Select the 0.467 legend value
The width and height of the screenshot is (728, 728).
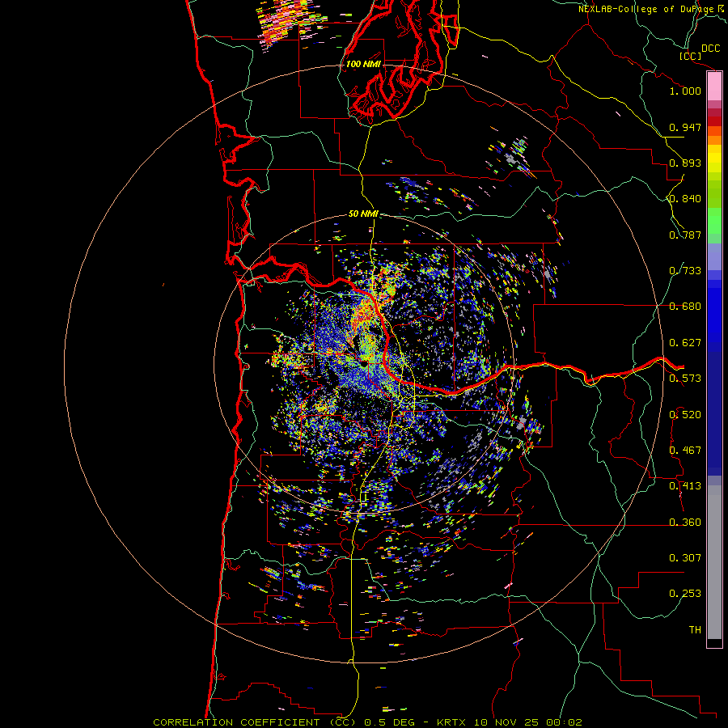[685, 451]
